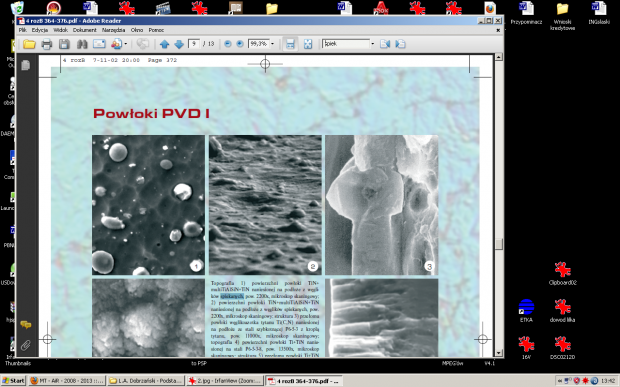Viewport: 620px width, 387px height.
Task: Go to previous page with up arrow
Action: [x=164, y=44]
